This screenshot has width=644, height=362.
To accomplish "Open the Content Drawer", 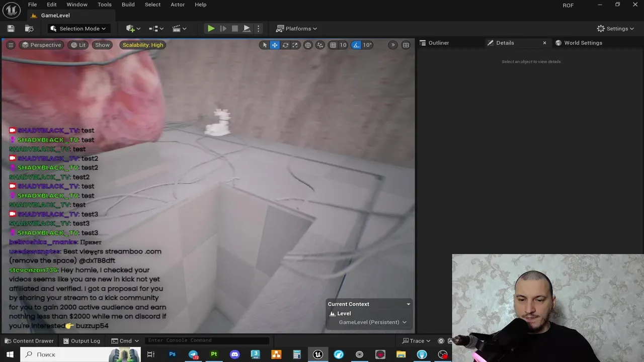I will tap(29, 341).
